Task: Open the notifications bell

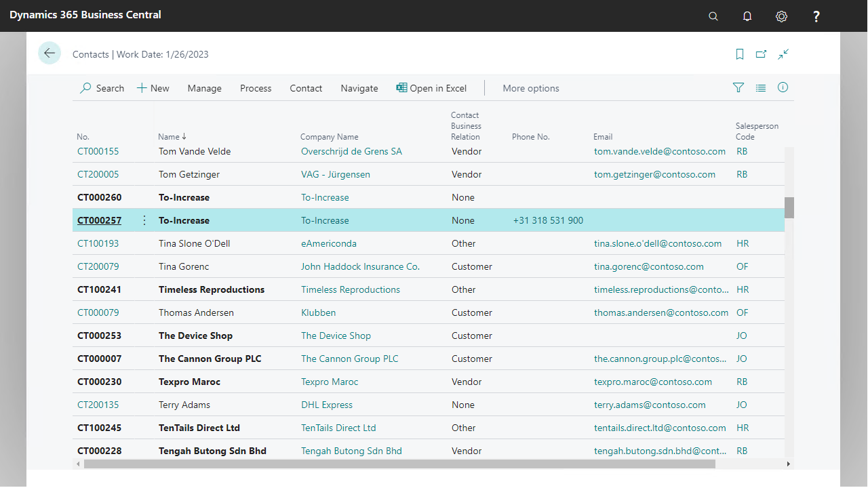Action: click(x=747, y=16)
